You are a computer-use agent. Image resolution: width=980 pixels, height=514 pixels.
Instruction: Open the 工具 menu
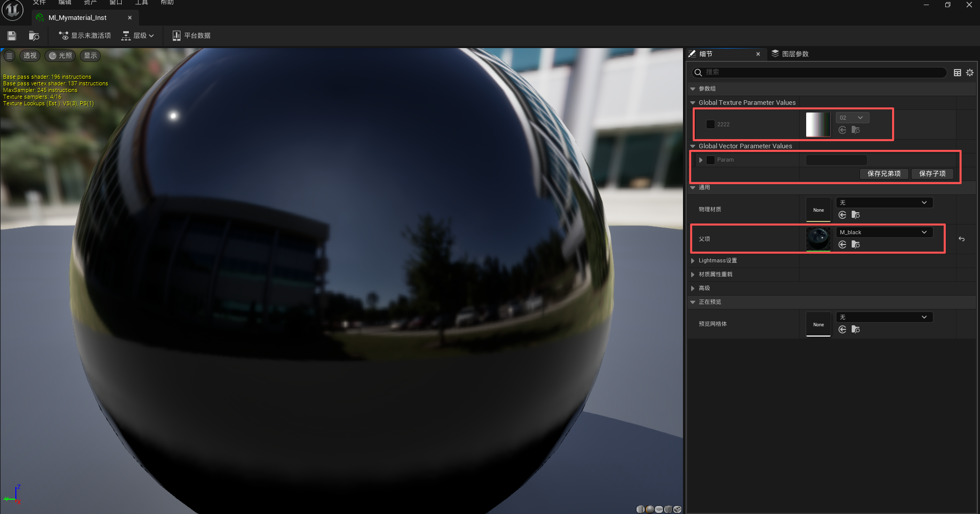142,3
